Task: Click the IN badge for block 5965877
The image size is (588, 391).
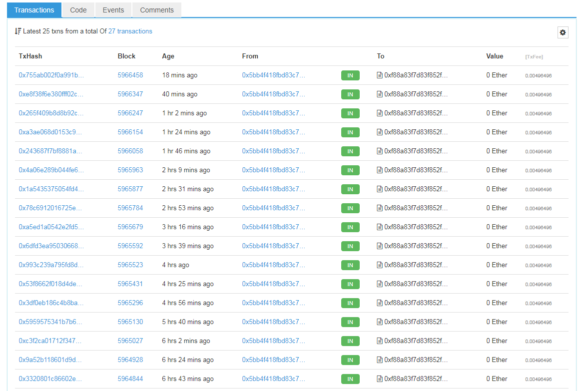Action: click(x=350, y=189)
